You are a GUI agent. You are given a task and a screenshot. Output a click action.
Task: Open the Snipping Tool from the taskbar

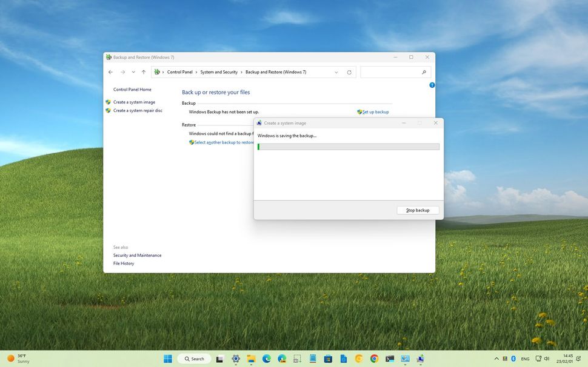tap(297, 359)
